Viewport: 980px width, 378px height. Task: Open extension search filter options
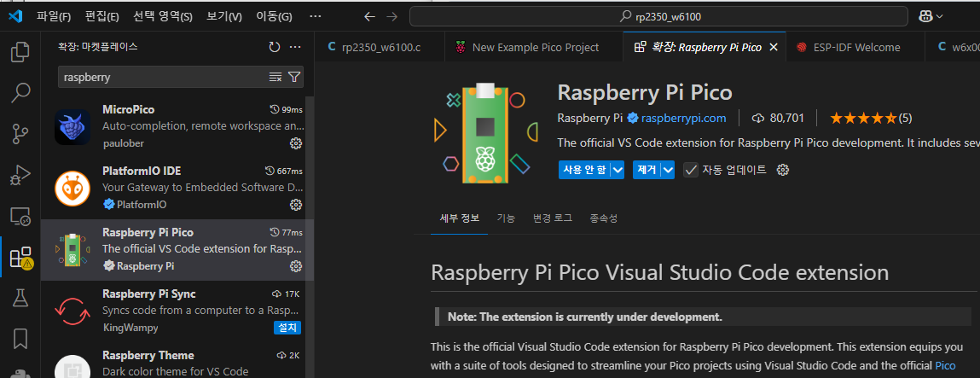point(294,77)
